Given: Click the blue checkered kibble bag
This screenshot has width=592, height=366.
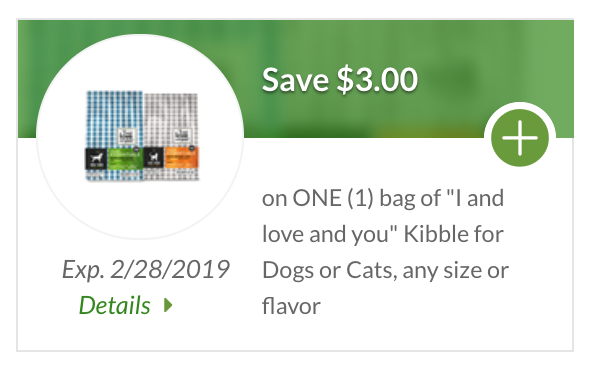Looking at the screenshot, I should (114, 135).
